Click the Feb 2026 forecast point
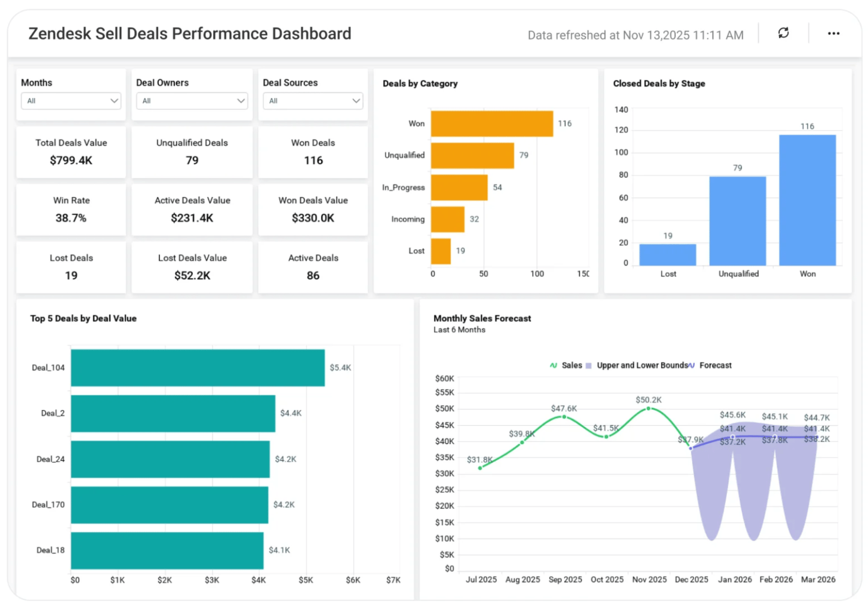Image resolution: width=868 pixels, height=610 pixels. point(775,437)
